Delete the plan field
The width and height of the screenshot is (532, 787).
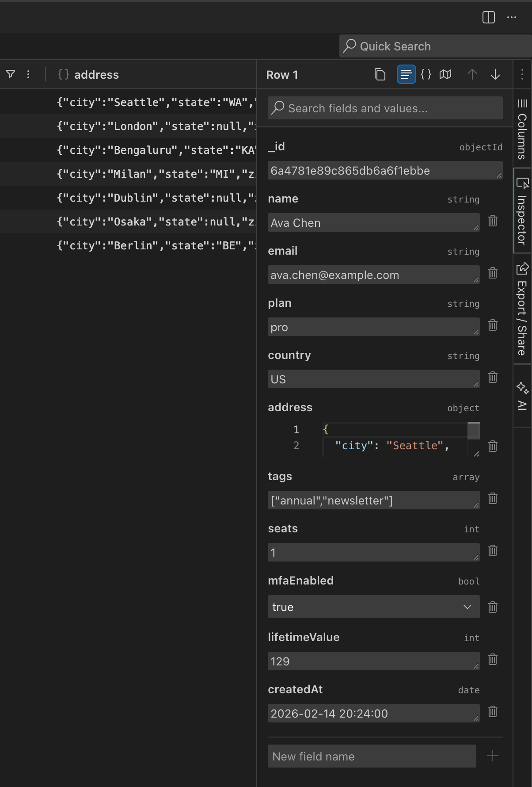click(x=493, y=325)
